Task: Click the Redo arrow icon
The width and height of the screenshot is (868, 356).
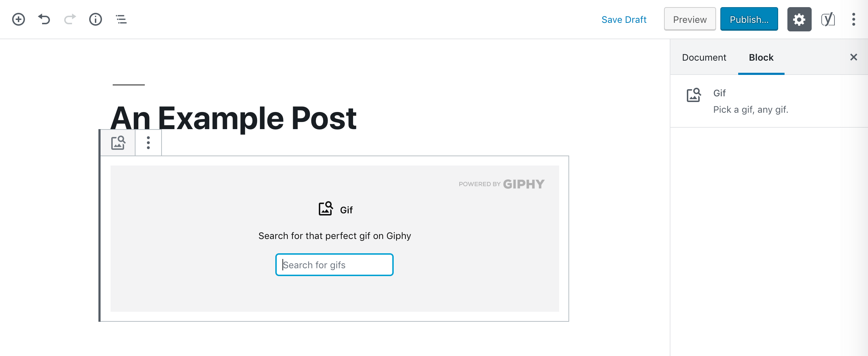Action: coord(70,19)
